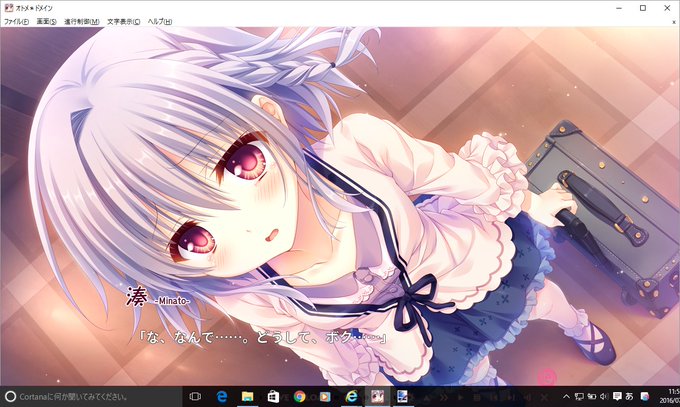Toggle the Japanese IME あ input mode

(x=629, y=396)
